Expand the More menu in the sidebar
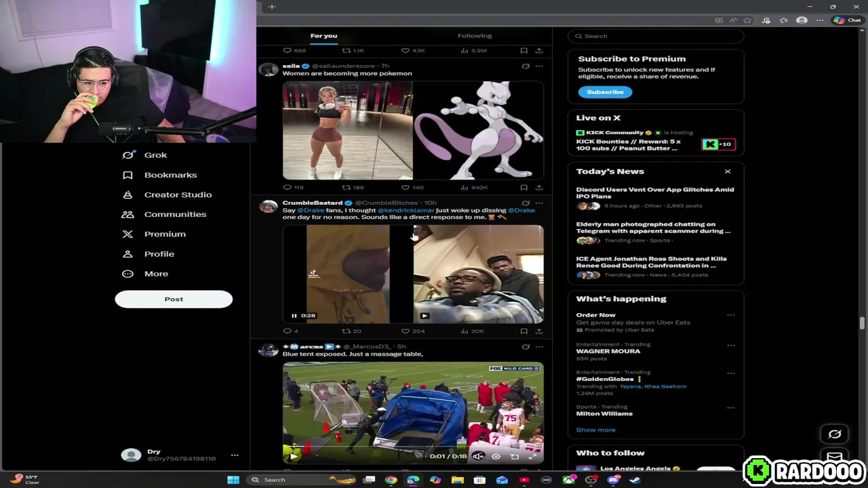 point(145,274)
